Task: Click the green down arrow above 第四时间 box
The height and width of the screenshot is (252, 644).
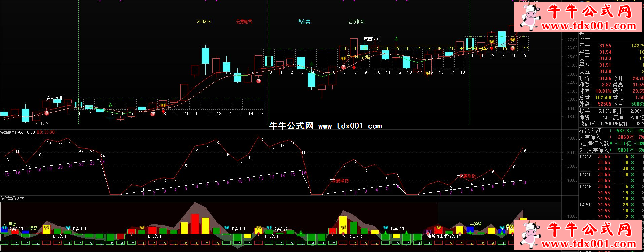Action: pyautogui.click(x=396, y=40)
